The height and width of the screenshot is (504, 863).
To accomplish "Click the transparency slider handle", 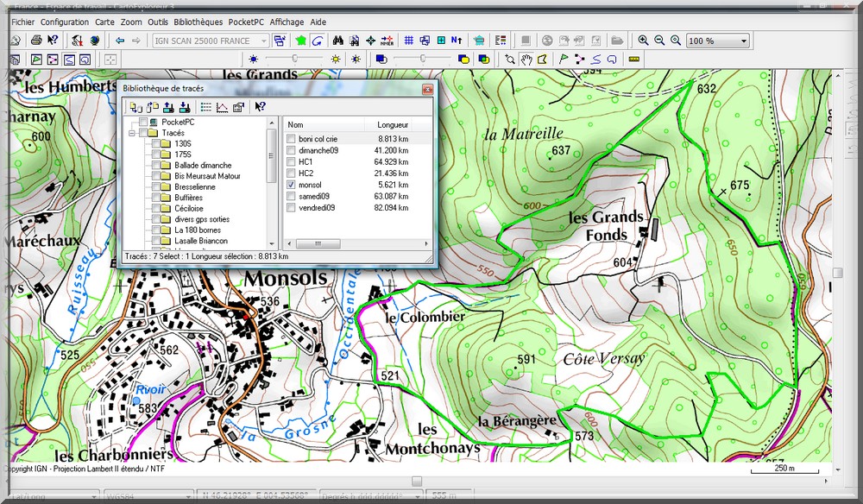I will [423, 59].
